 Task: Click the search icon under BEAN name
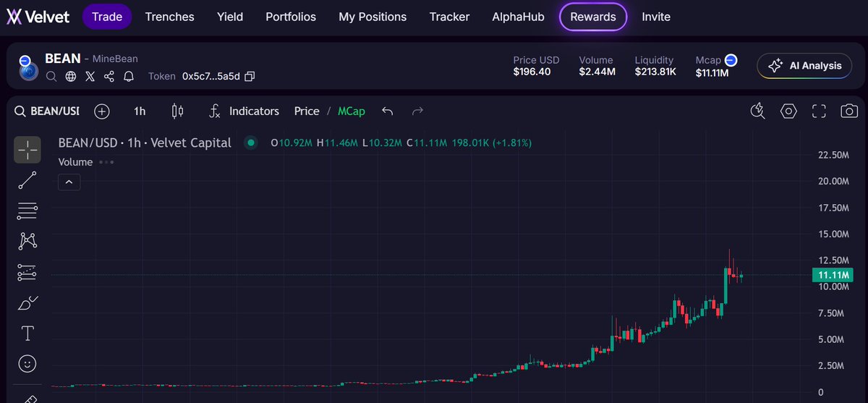coord(51,76)
